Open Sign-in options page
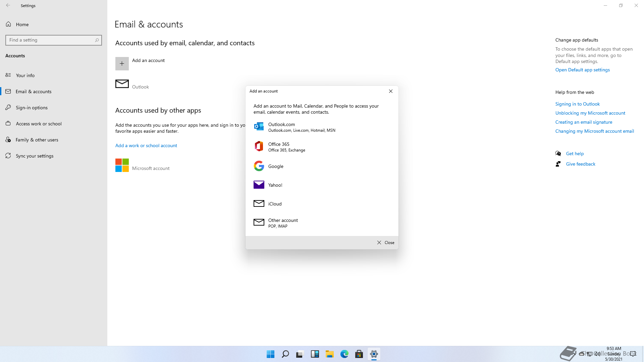Image resolution: width=644 pixels, height=362 pixels. click(x=54, y=108)
